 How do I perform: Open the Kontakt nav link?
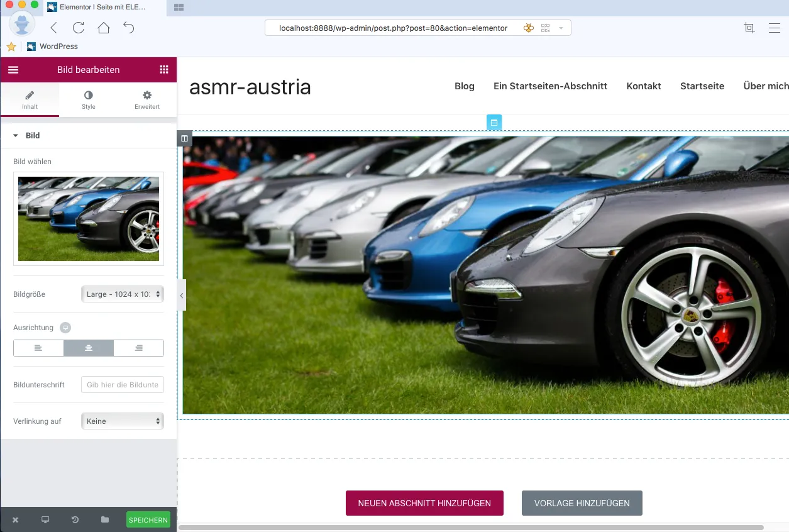click(x=644, y=86)
